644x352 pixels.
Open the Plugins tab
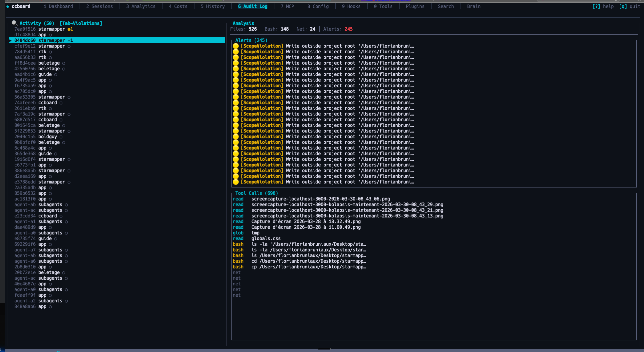415,6
